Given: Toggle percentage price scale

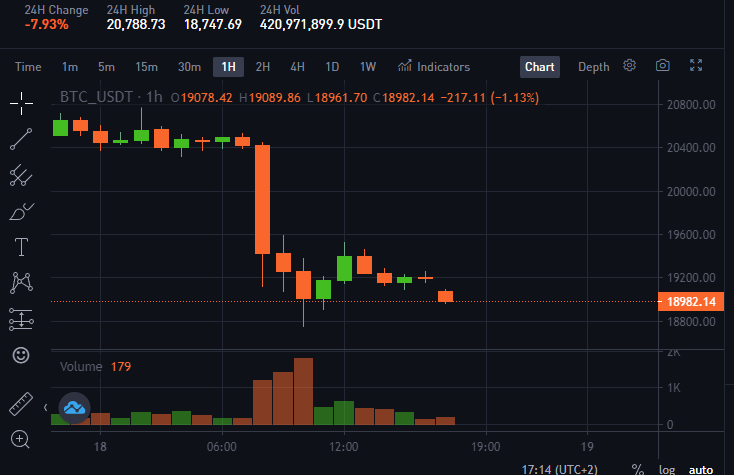Looking at the screenshot, I should click(637, 469).
